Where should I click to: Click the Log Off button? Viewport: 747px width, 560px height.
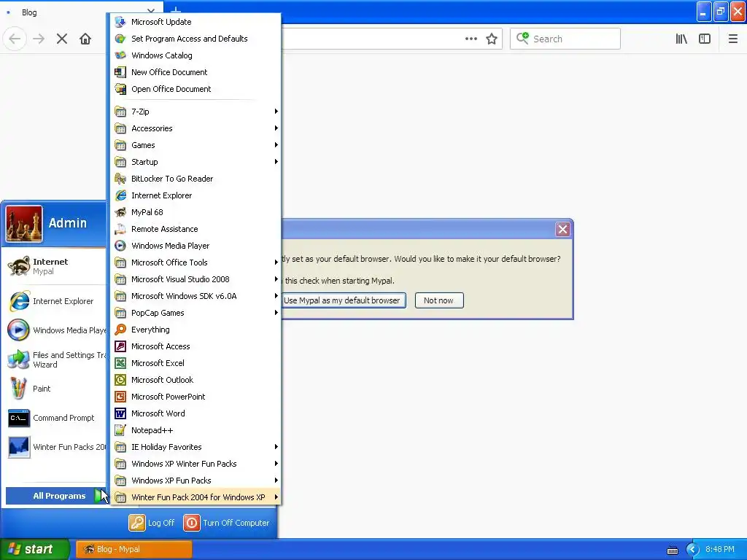(152, 523)
